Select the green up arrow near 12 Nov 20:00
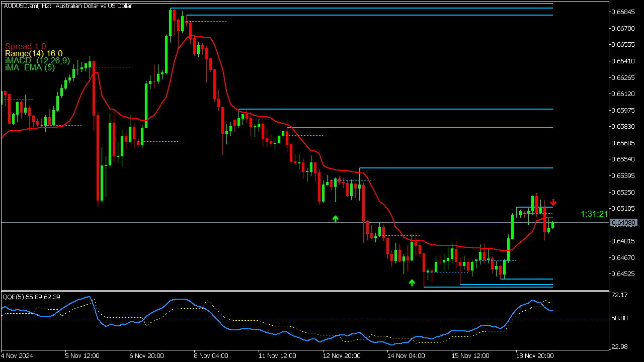 (336, 219)
